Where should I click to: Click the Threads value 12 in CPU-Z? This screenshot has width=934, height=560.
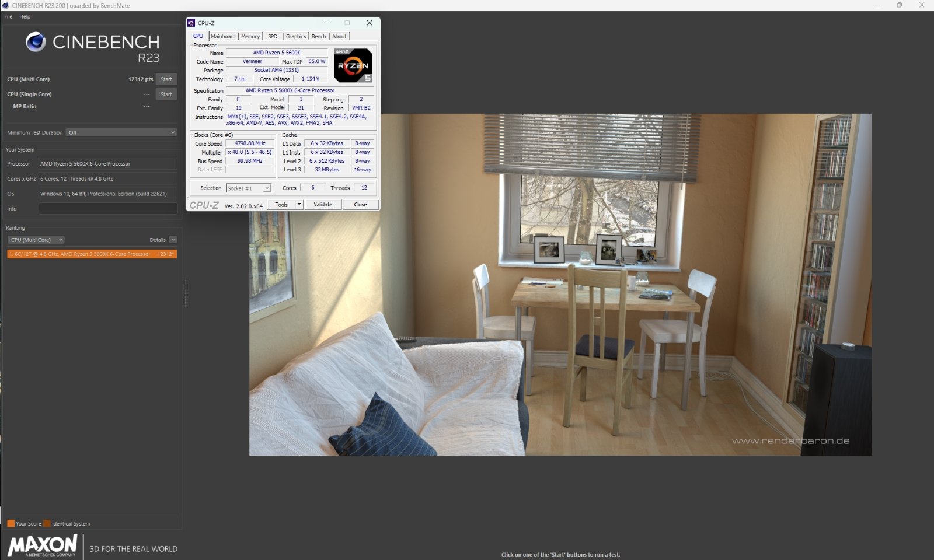tap(364, 188)
